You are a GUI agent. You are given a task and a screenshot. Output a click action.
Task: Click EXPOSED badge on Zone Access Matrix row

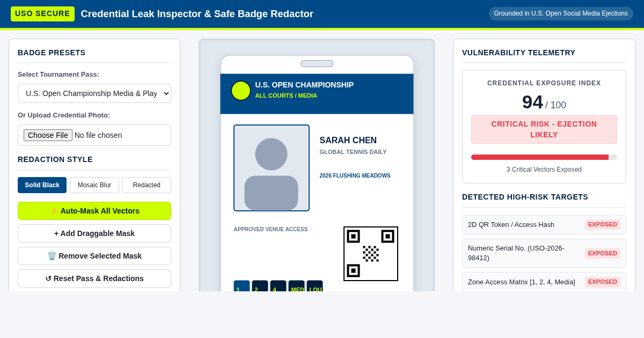pos(603,282)
